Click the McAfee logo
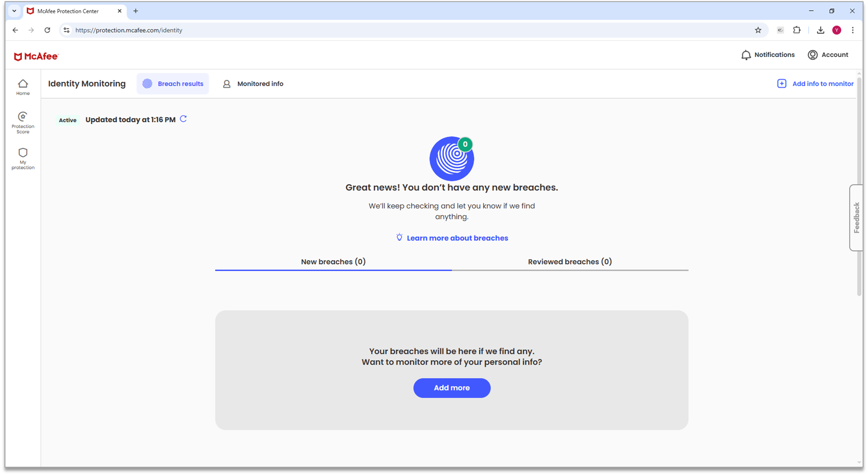The image size is (868, 475). (x=36, y=56)
